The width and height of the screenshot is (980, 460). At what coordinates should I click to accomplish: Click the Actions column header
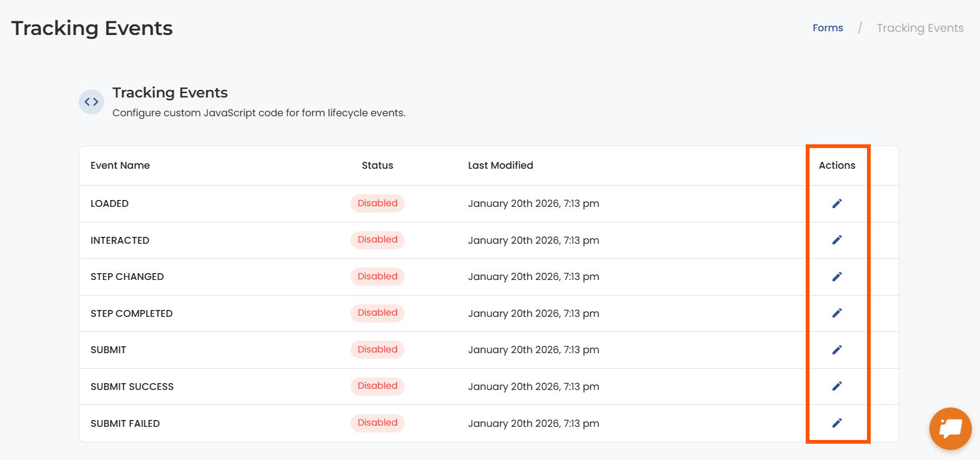pyautogui.click(x=837, y=166)
